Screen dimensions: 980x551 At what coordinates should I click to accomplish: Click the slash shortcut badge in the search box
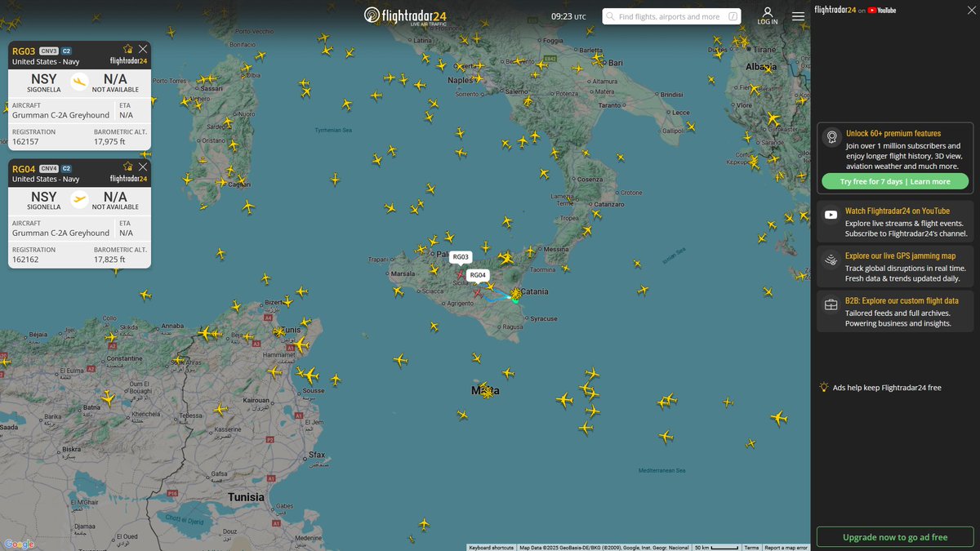(733, 16)
